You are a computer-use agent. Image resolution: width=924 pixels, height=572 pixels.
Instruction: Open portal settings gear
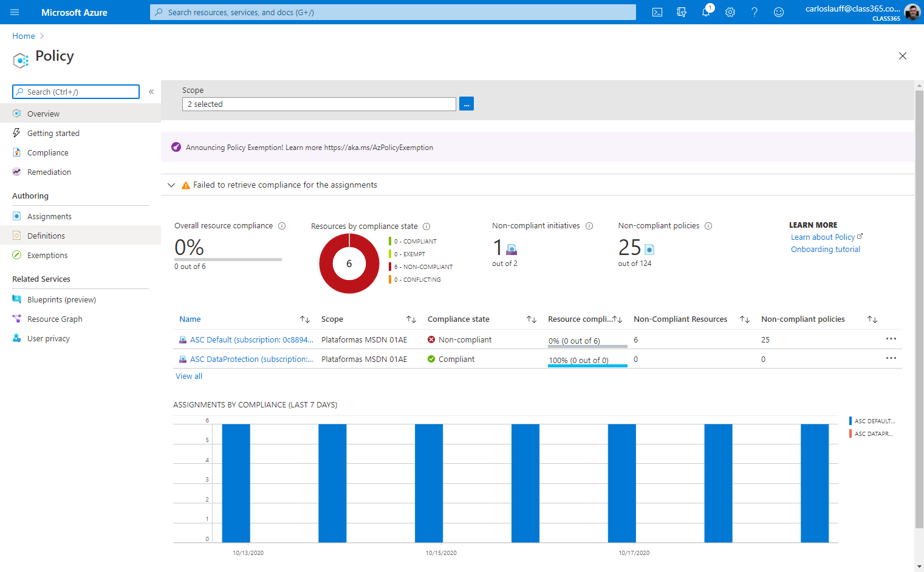point(730,12)
